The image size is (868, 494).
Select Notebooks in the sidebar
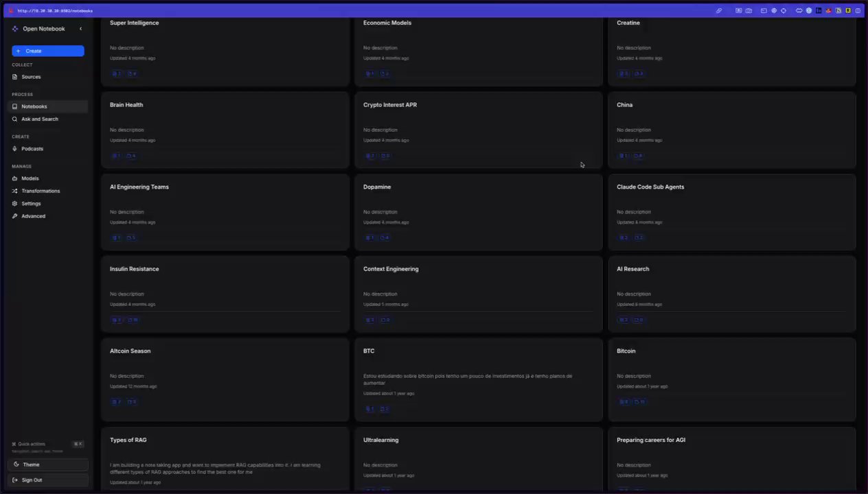(x=34, y=106)
